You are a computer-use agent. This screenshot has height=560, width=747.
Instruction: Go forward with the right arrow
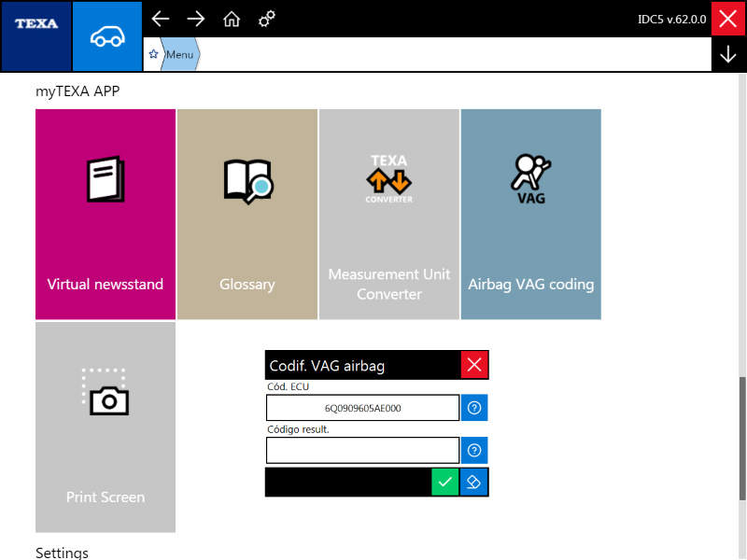point(195,19)
